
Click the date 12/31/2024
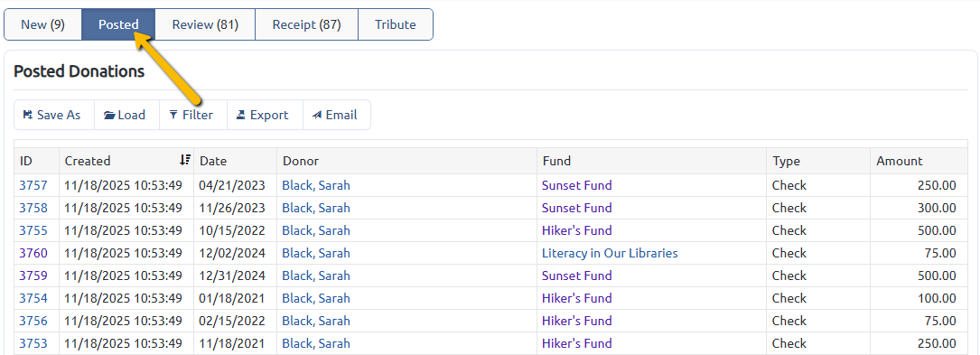[232, 276]
